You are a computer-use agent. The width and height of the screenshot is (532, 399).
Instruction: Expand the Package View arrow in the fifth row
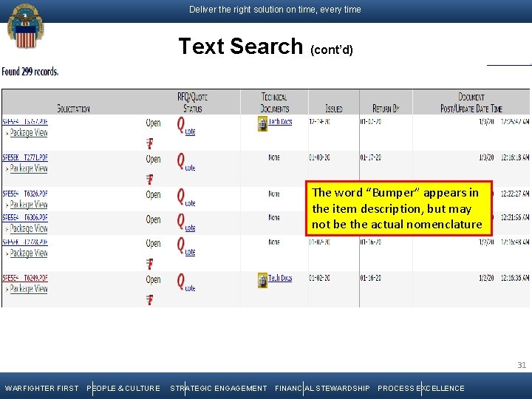tap(7, 253)
